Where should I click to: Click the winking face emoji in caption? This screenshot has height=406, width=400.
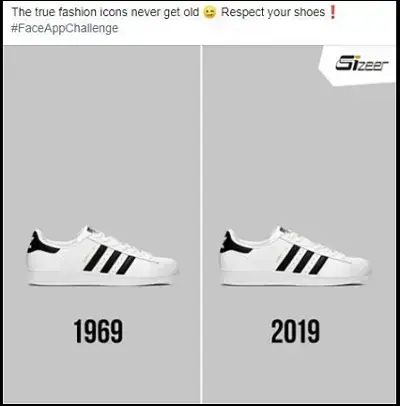(210, 13)
